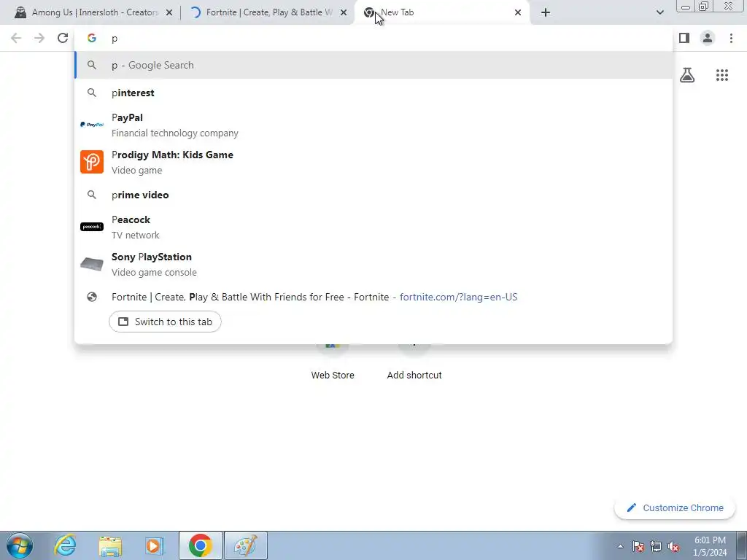Open the clock showing 6:01 PM
Screen dimensions: 747x560
point(710,546)
